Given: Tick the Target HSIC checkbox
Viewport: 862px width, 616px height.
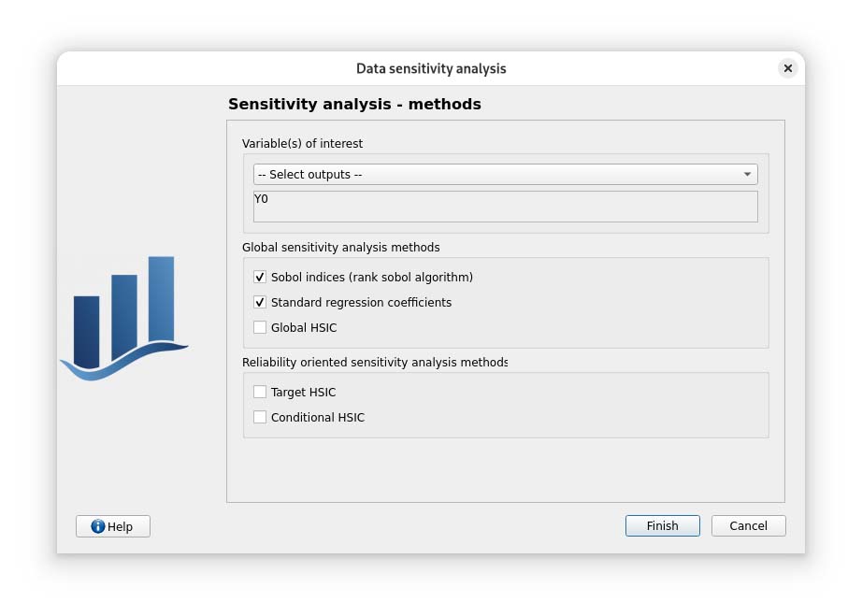Looking at the screenshot, I should click(x=260, y=393).
